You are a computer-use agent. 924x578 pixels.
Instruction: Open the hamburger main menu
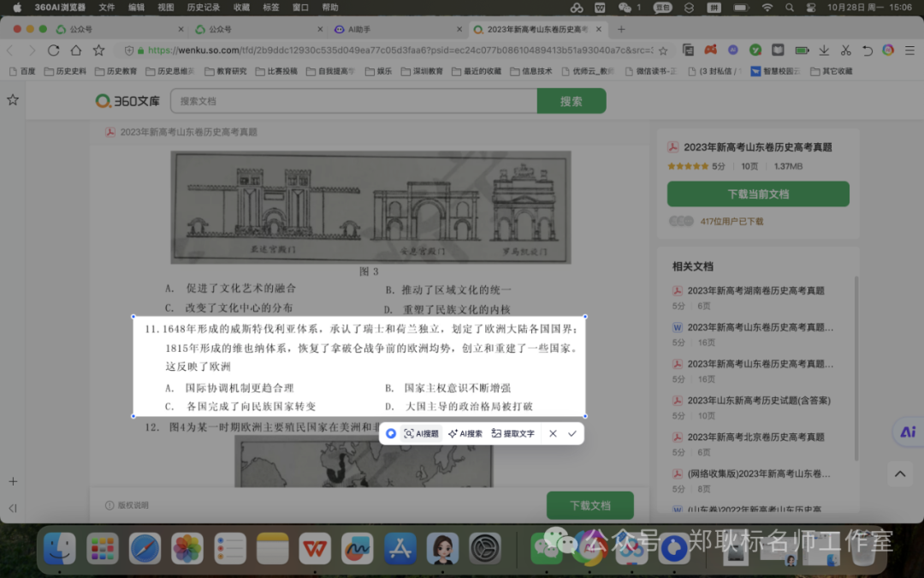[909, 51]
